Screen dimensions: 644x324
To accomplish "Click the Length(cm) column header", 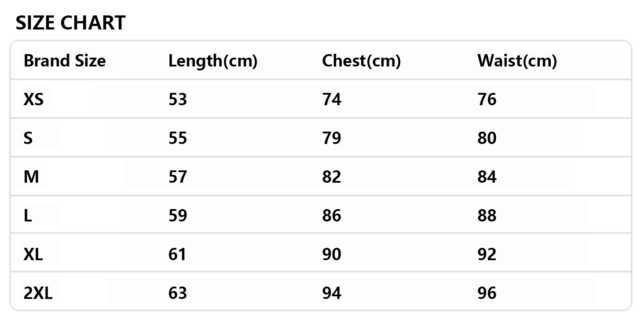I will 212,61.
